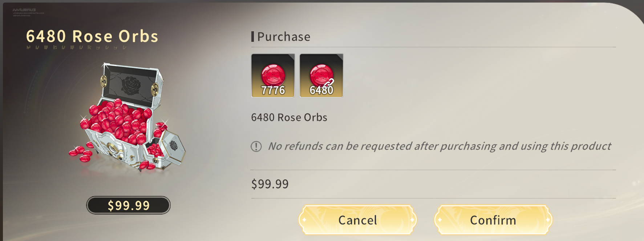The width and height of the screenshot is (644, 241).
Task: Click the Purchase section header
Action: pyautogui.click(x=284, y=37)
